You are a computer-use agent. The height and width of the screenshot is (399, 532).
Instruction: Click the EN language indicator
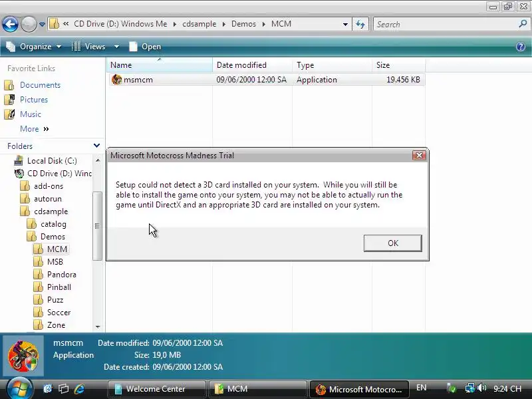point(421,388)
